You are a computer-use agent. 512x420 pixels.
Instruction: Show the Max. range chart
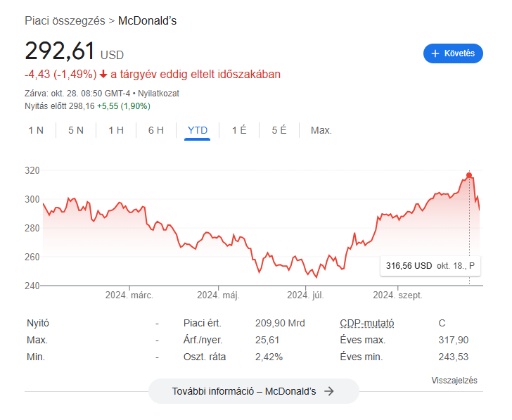point(321,130)
